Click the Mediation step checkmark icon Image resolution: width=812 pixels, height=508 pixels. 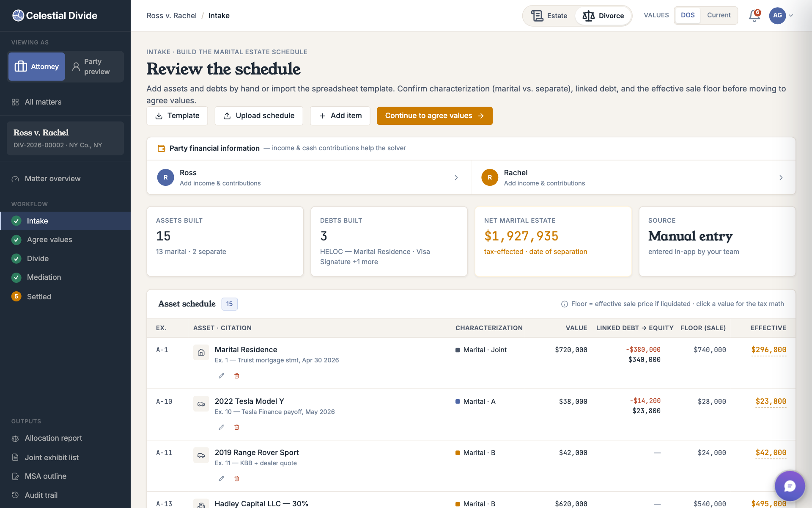tap(16, 277)
